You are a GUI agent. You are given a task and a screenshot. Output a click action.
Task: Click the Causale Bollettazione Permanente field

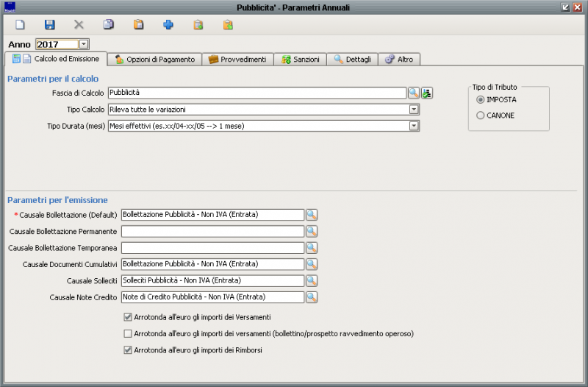(212, 231)
